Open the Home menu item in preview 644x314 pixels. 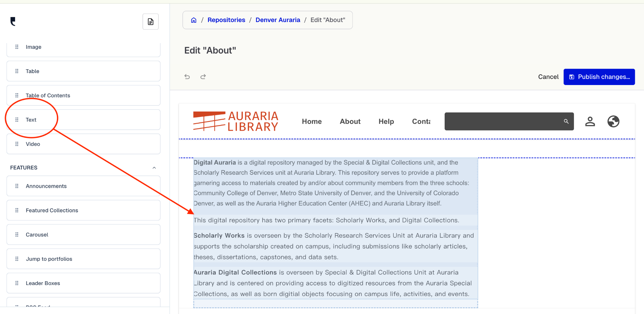(x=312, y=122)
